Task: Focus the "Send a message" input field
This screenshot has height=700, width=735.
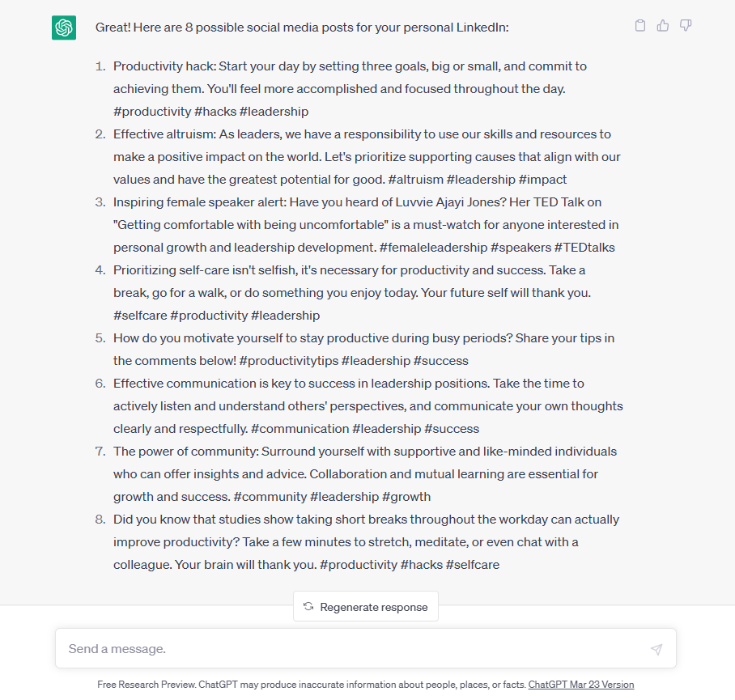Action: coord(356,649)
